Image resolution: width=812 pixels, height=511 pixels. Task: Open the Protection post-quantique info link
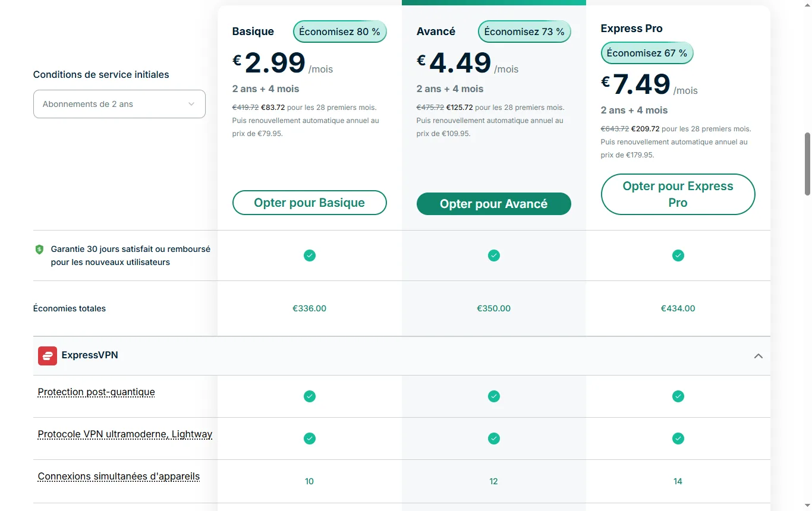96,392
